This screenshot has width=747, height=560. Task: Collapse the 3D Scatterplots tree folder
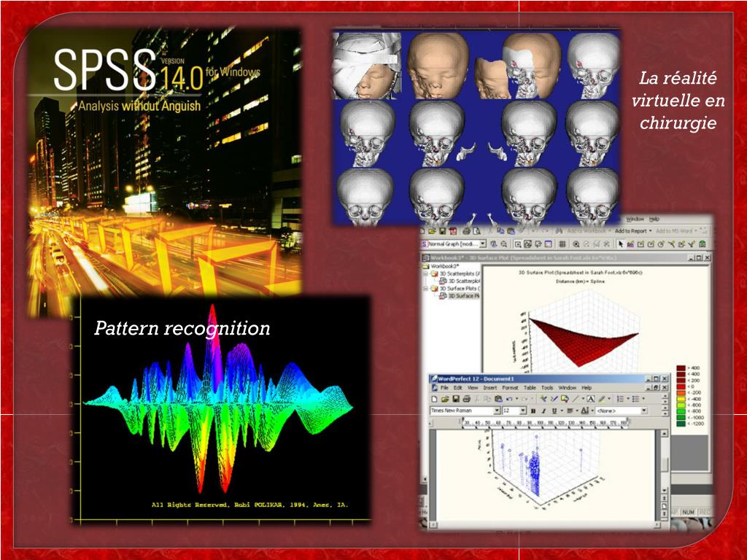[426, 274]
